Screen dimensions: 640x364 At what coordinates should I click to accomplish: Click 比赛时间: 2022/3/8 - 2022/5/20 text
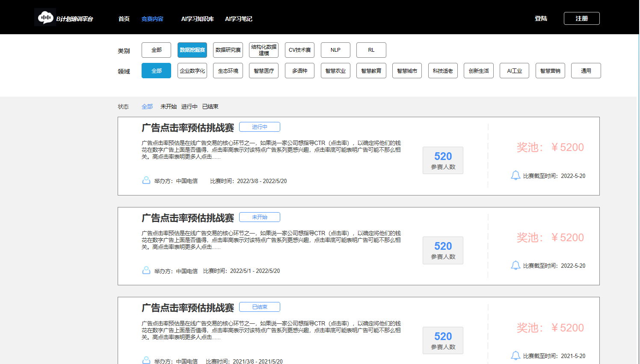(x=249, y=181)
